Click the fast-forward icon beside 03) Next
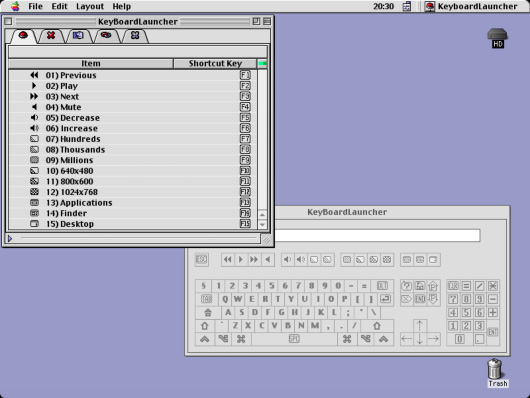Viewport: 530px width, 398px height. (x=34, y=96)
